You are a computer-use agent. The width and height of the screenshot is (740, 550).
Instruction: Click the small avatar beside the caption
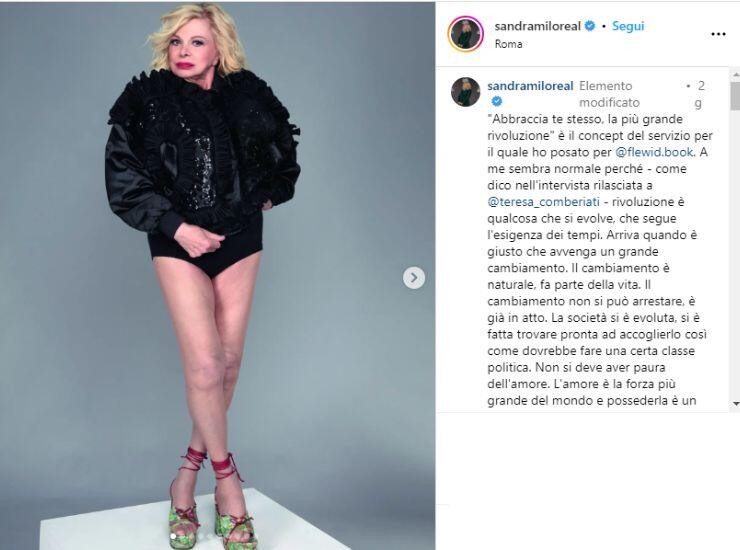pyautogui.click(x=465, y=92)
